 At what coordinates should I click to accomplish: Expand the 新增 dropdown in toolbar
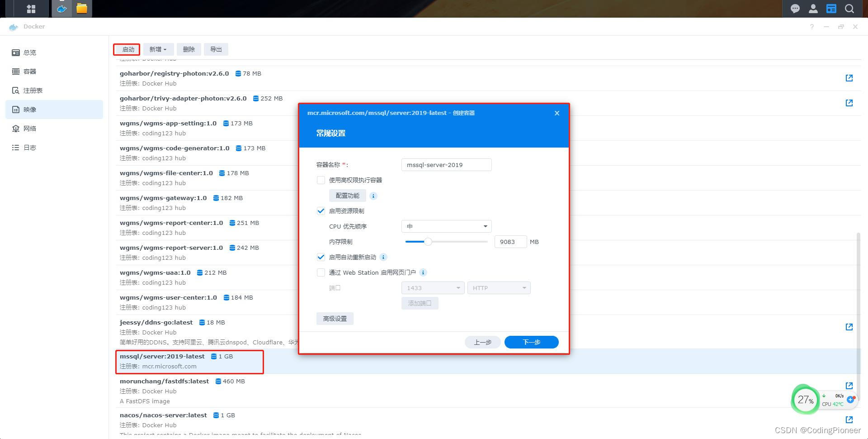(158, 49)
